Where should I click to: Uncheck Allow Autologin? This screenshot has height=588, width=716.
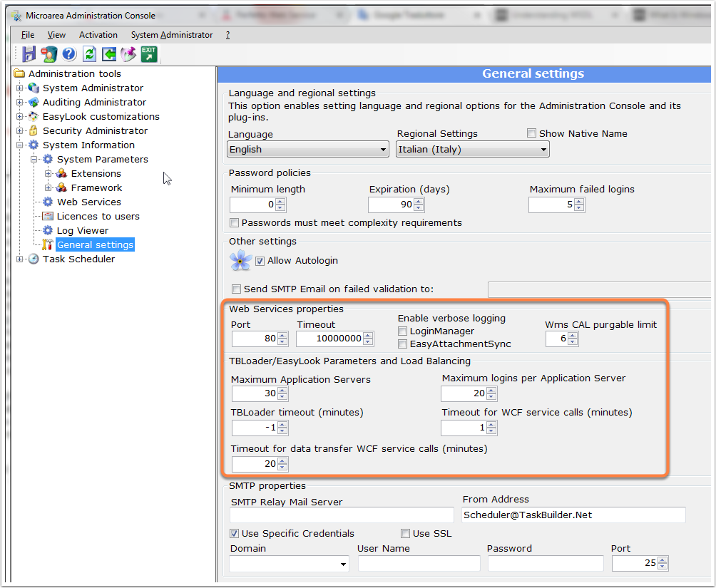click(260, 261)
